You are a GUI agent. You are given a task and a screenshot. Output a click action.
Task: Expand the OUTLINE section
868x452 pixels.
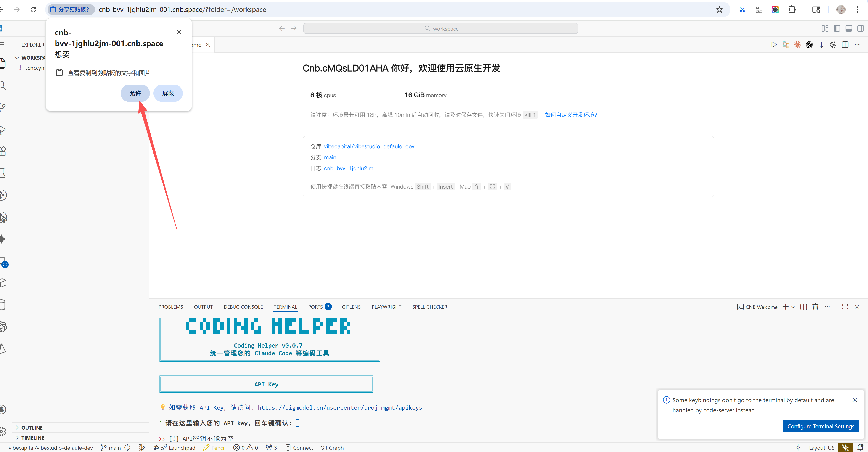tap(32, 427)
